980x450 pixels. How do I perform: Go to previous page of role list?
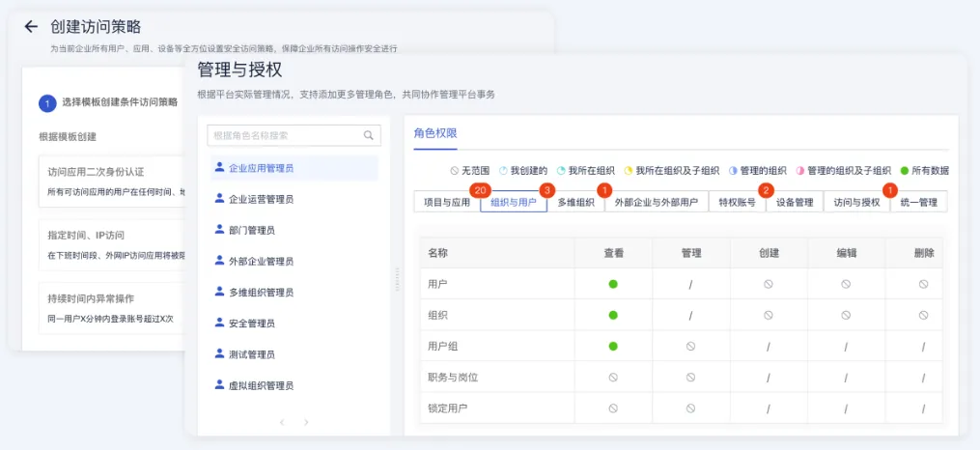point(282,423)
